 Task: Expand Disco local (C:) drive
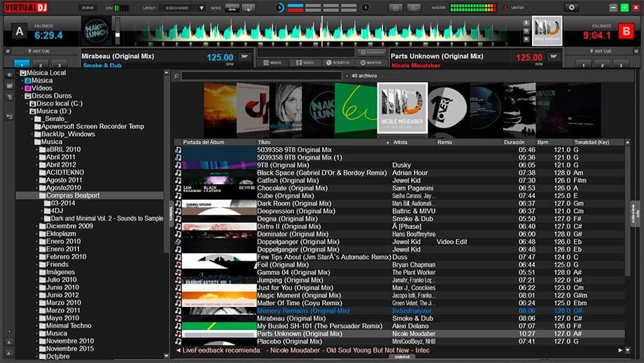pos(28,104)
